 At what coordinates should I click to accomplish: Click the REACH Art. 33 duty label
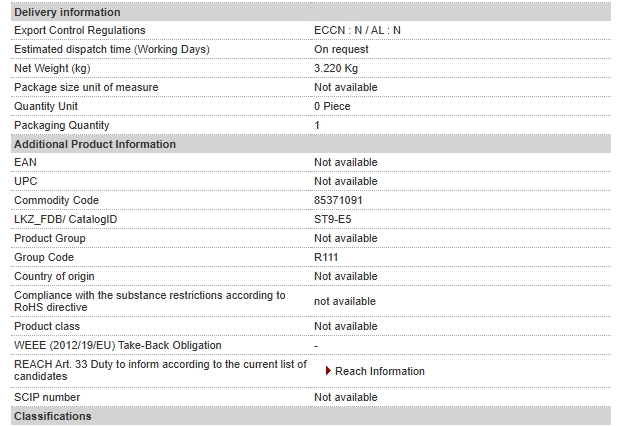point(160,370)
